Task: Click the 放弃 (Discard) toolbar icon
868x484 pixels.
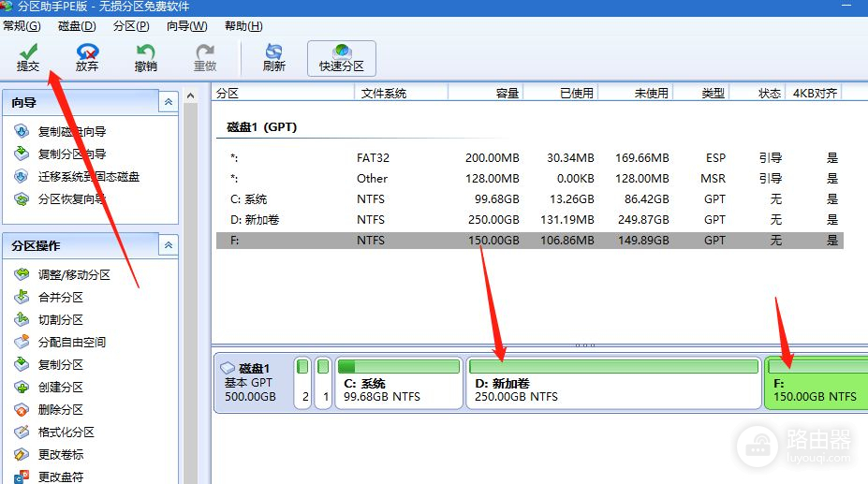Action: (87, 57)
